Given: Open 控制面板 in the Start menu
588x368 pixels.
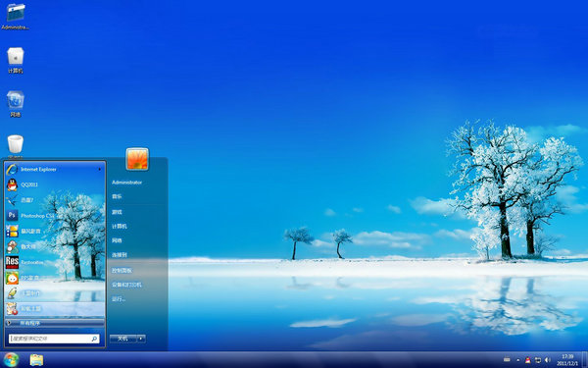Looking at the screenshot, I should point(122,271).
